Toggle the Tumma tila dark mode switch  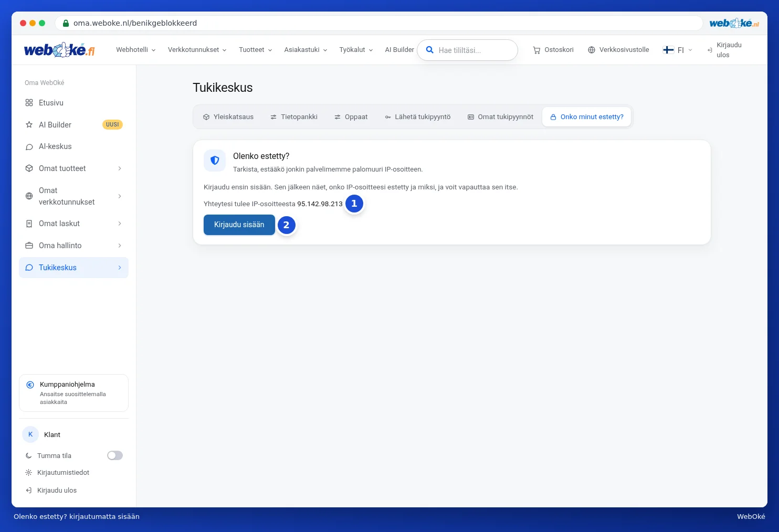pos(115,455)
